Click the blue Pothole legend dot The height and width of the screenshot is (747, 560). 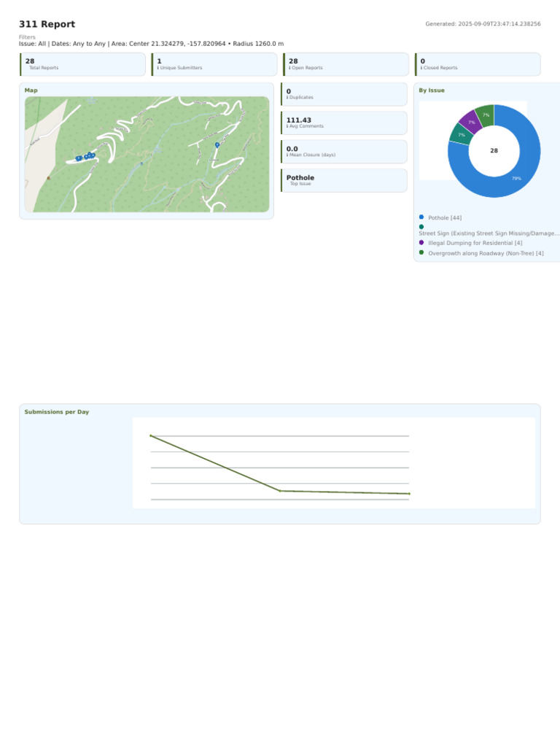[421, 217]
